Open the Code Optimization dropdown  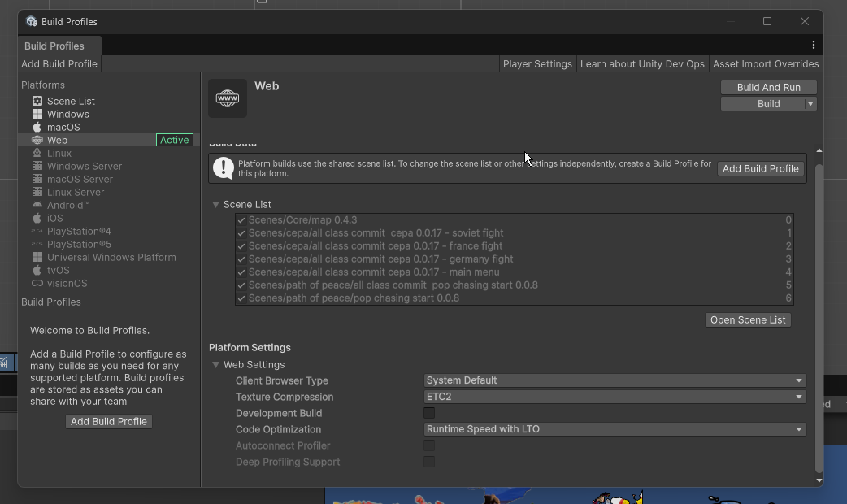tap(615, 429)
